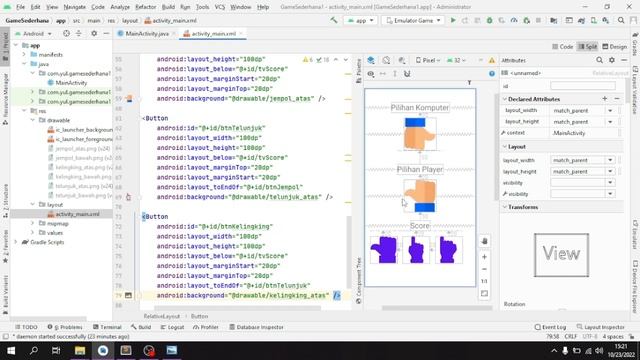Screen dimensions: 640x360
Task: Open the Emulator Game device dropdown
Action: pos(413,20)
